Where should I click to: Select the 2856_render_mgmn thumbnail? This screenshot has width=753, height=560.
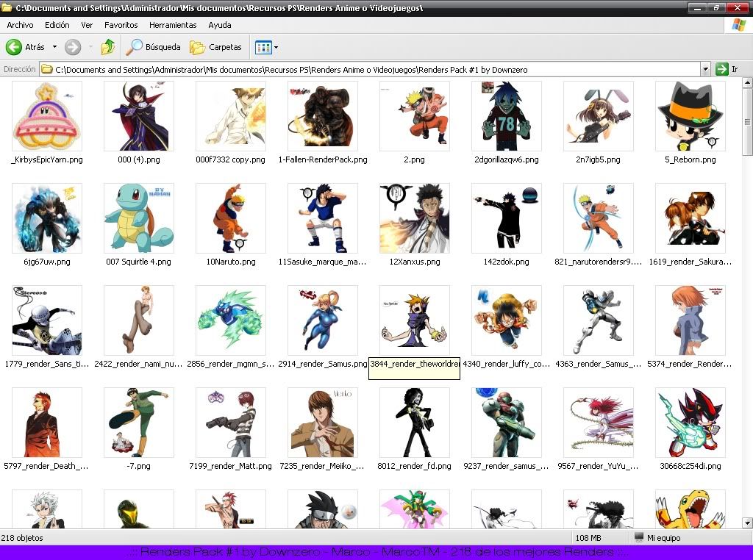point(230,320)
